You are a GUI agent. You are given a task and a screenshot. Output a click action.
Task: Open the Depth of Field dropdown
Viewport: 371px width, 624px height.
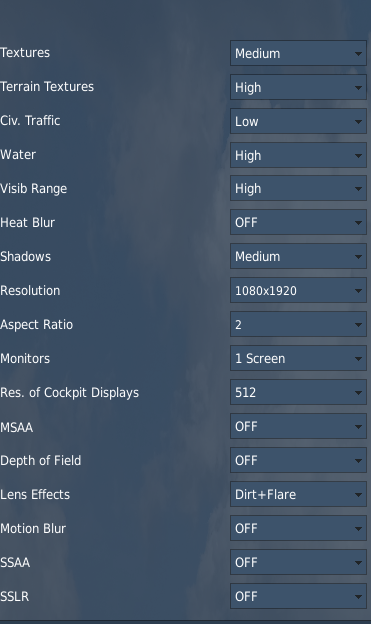coord(298,460)
